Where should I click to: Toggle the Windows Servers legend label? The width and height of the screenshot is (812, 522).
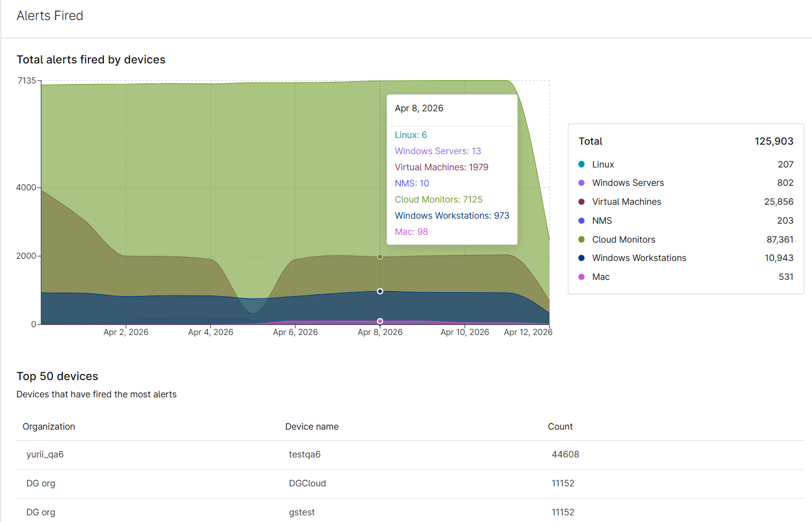[x=628, y=183]
